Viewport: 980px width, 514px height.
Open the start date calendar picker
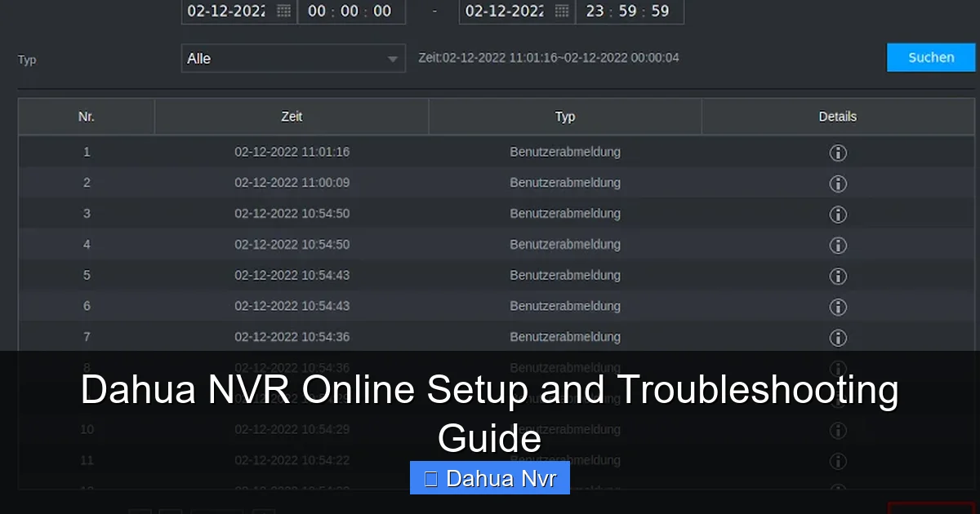[x=282, y=12]
